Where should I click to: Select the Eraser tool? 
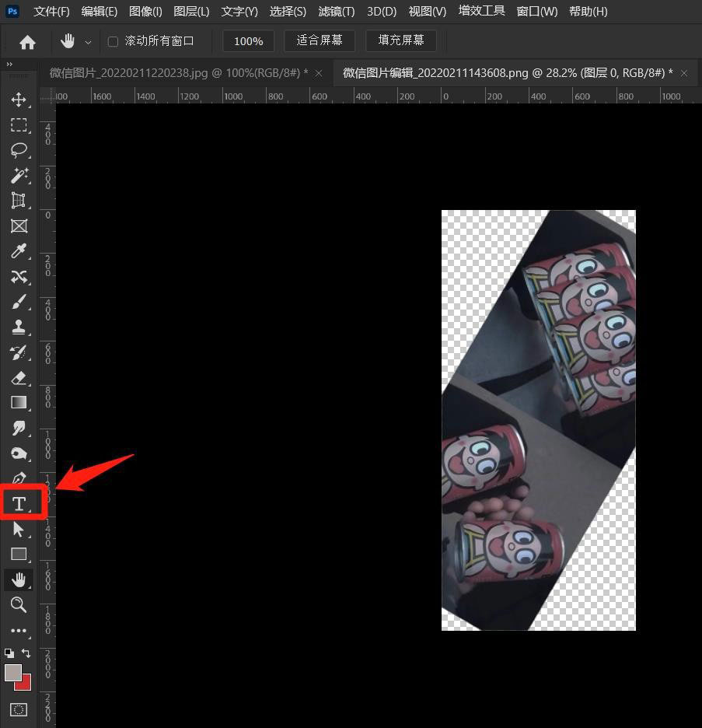click(x=19, y=377)
